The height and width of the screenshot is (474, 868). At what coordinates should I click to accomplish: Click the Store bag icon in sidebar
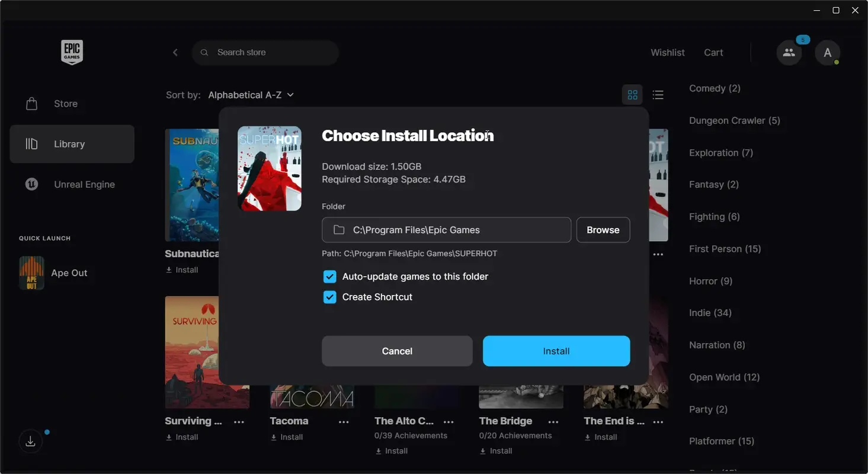pyautogui.click(x=33, y=103)
